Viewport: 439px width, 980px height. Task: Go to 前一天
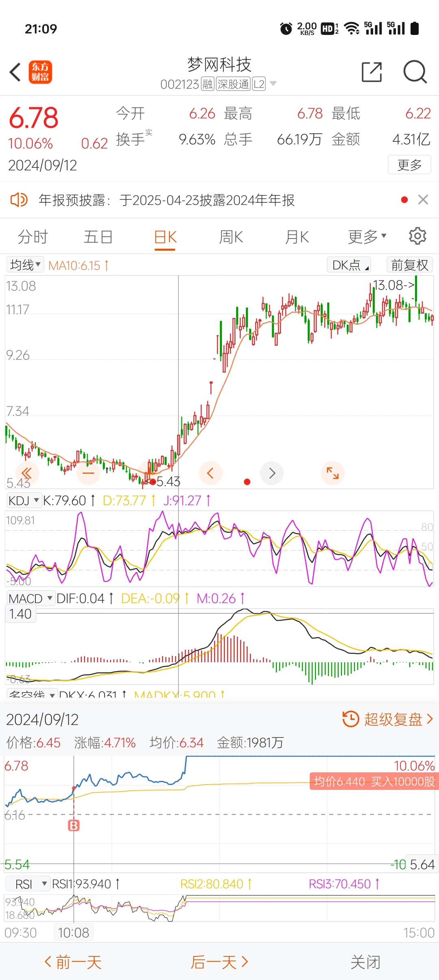[73, 962]
